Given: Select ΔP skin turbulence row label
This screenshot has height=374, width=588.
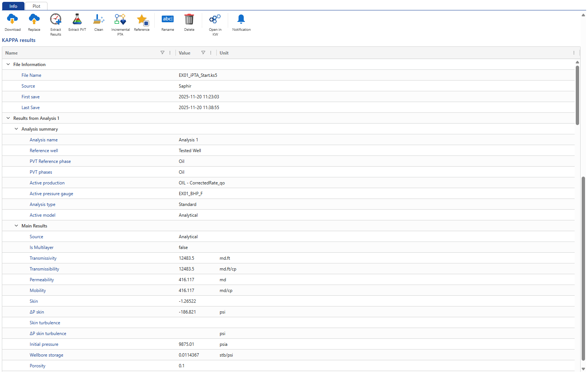Looking at the screenshot, I should coord(48,334).
